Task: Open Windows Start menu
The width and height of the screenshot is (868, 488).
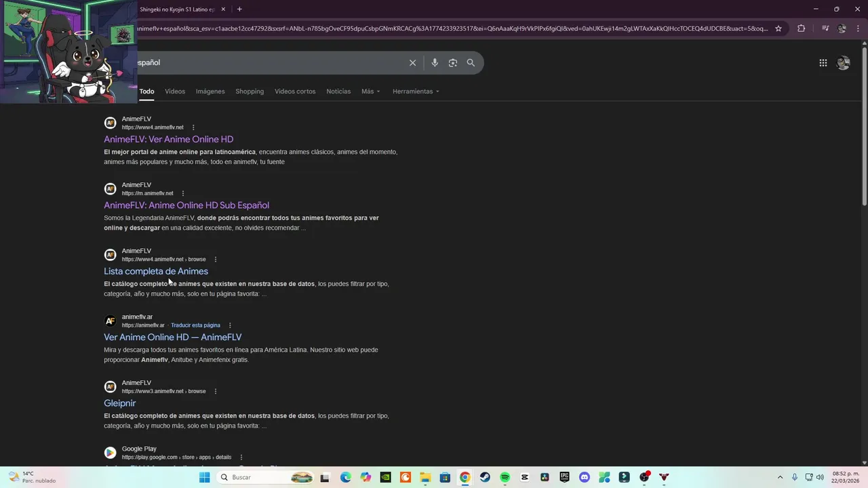Action: pyautogui.click(x=204, y=477)
